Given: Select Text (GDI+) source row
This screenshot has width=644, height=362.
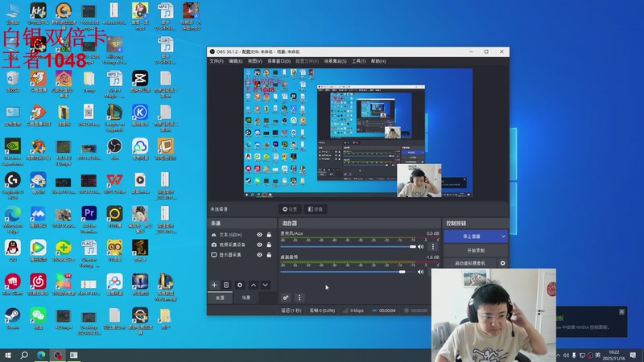Looking at the screenshot, I should pos(242,235).
